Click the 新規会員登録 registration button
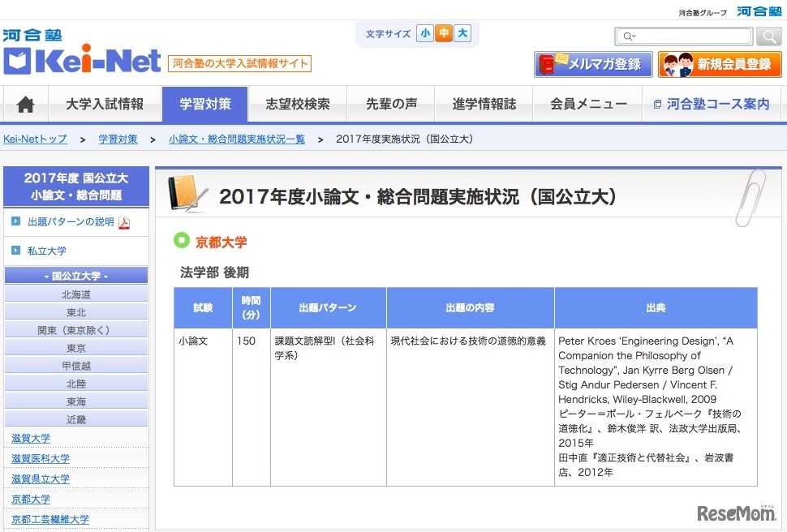 click(x=719, y=63)
